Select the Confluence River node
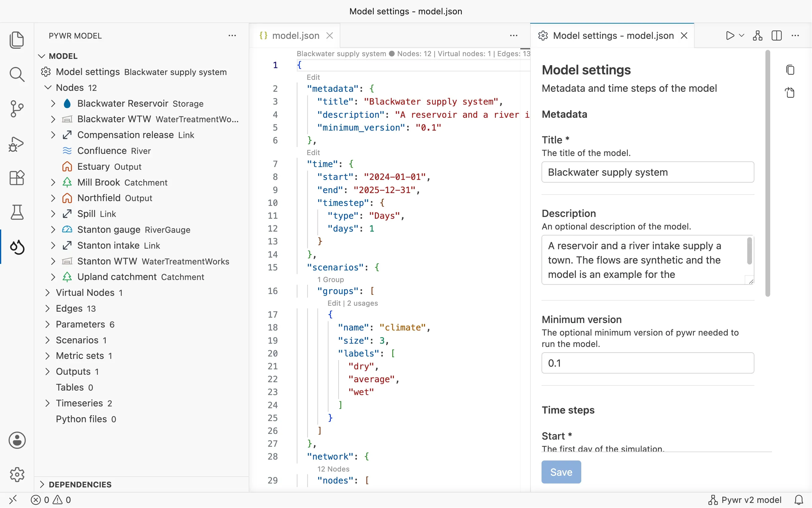This screenshot has width=812, height=508. coord(141,151)
